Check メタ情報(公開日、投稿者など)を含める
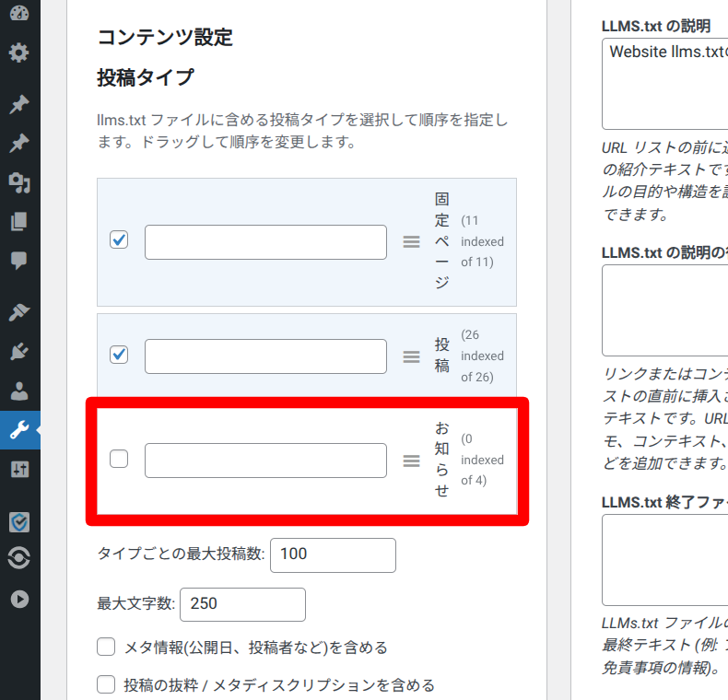 [x=106, y=647]
